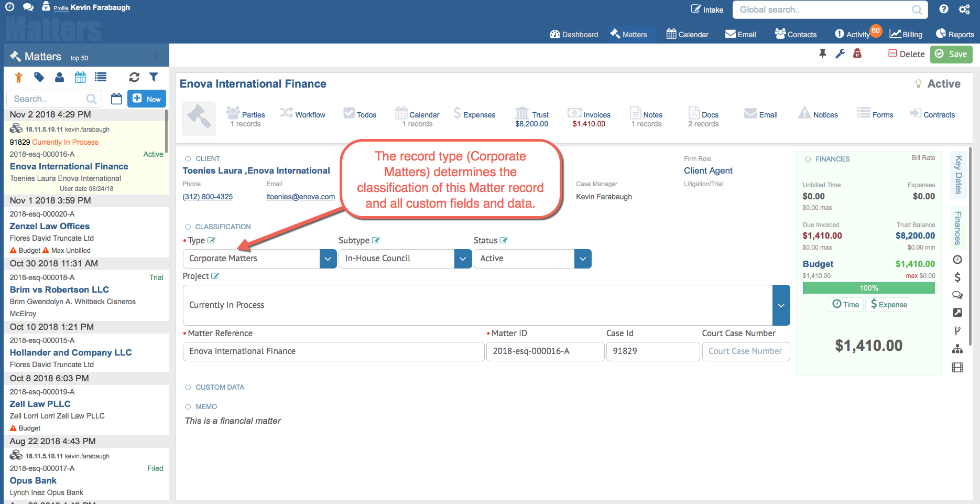The width and height of the screenshot is (980, 504).
Task: Open the Subtype dropdown In-House Council
Action: point(405,259)
